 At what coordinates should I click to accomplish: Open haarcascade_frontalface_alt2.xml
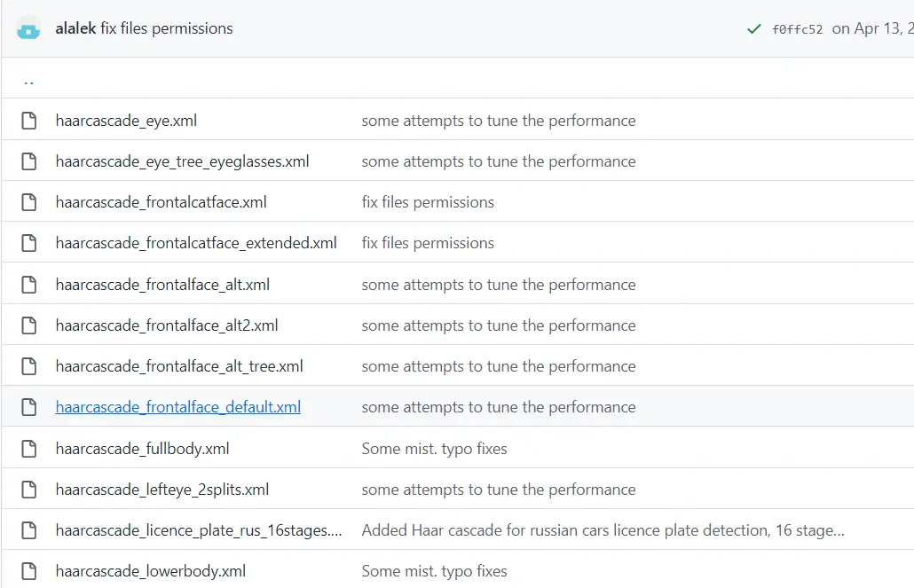(x=166, y=325)
